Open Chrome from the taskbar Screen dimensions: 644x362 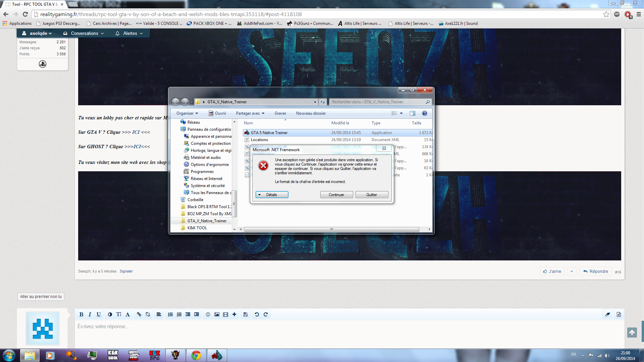[x=196, y=355]
